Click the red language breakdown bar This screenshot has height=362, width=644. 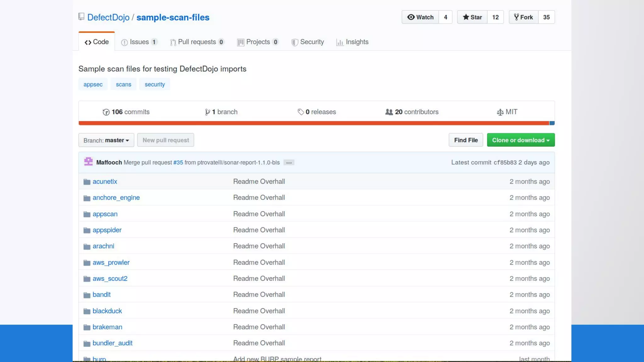[x=313, y=123]
